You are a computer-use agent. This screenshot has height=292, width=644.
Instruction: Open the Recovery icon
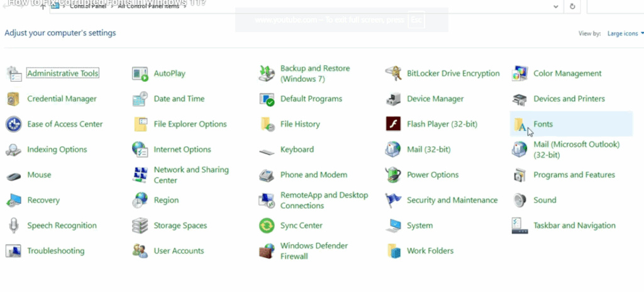coord(14,200)
